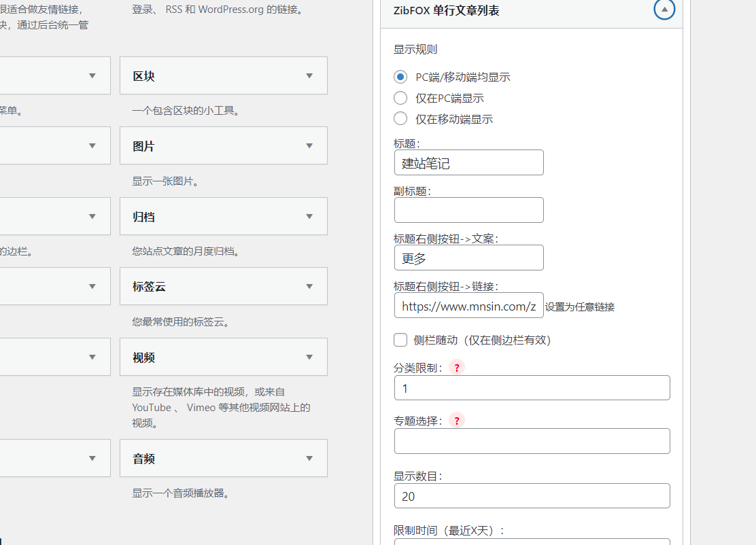Click the empty 副标题 input field
Viewport: 756px width, 545px height.
(x=468, y=210)
